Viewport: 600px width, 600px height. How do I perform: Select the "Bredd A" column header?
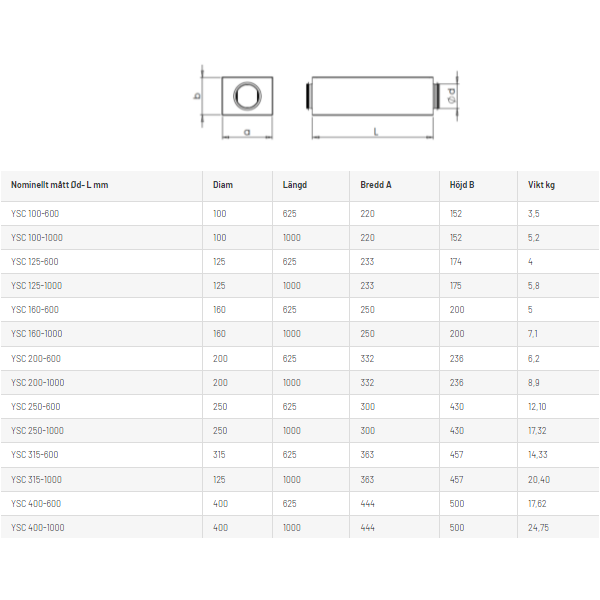tap(376, 184)
